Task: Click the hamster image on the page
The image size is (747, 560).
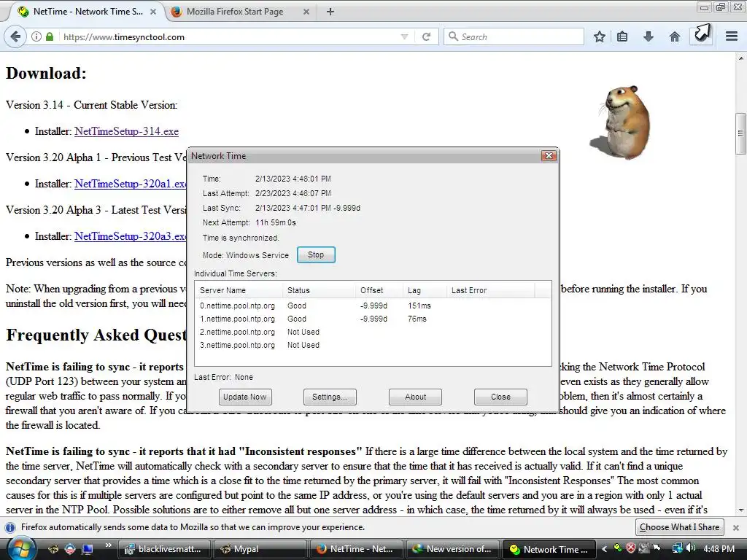Action: [x=620, y=122]
